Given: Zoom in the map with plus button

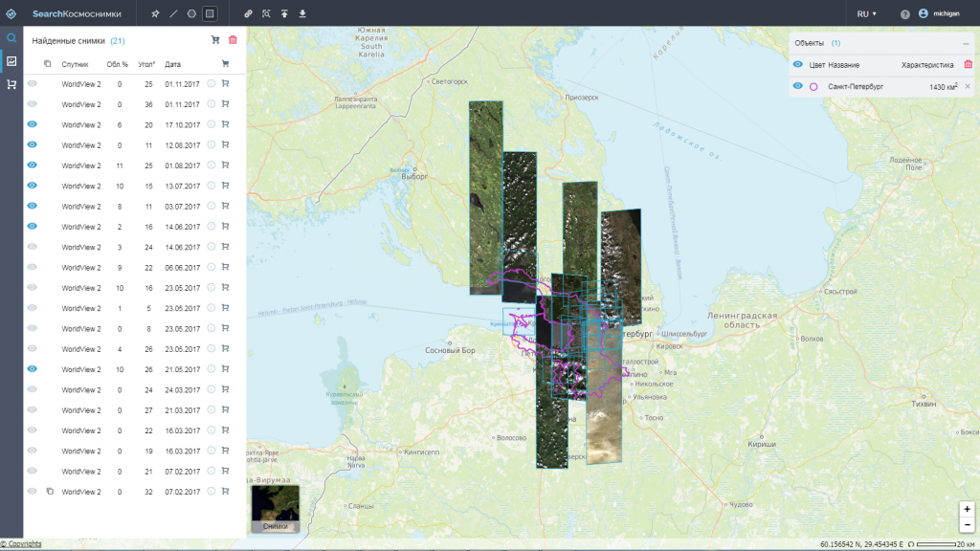Looking at the screenshot, I should point(968,509).
